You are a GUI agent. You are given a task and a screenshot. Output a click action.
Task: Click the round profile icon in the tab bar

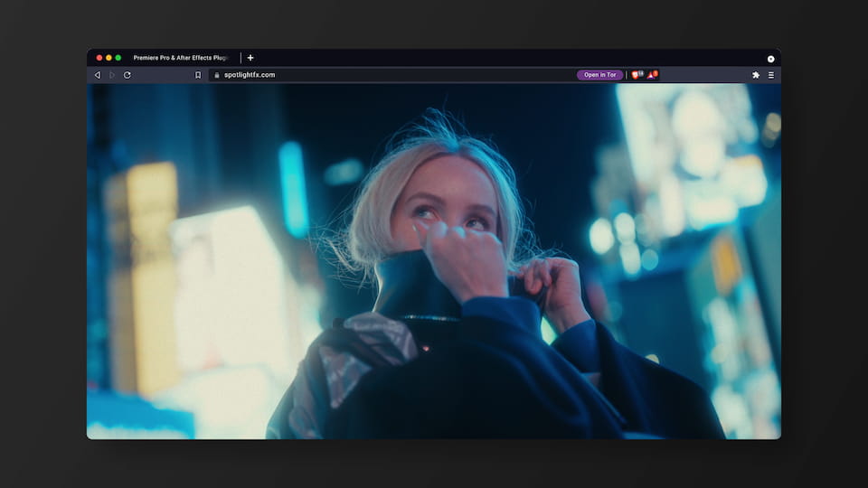770,59
